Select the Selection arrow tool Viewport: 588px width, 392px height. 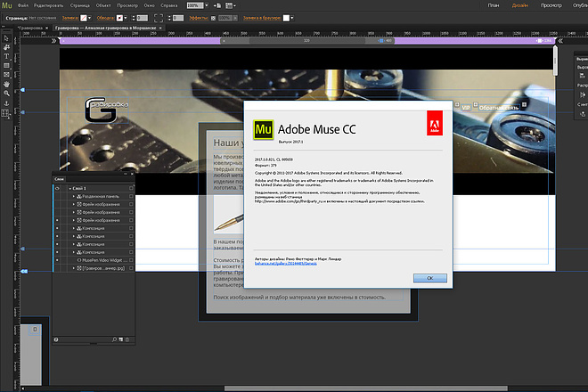point(6,38)
